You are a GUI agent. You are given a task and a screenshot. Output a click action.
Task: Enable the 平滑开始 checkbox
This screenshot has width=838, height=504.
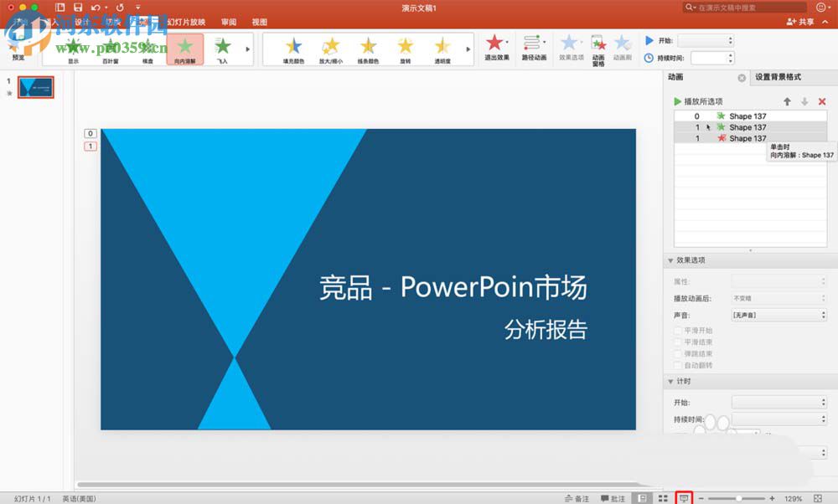[677, 330]
